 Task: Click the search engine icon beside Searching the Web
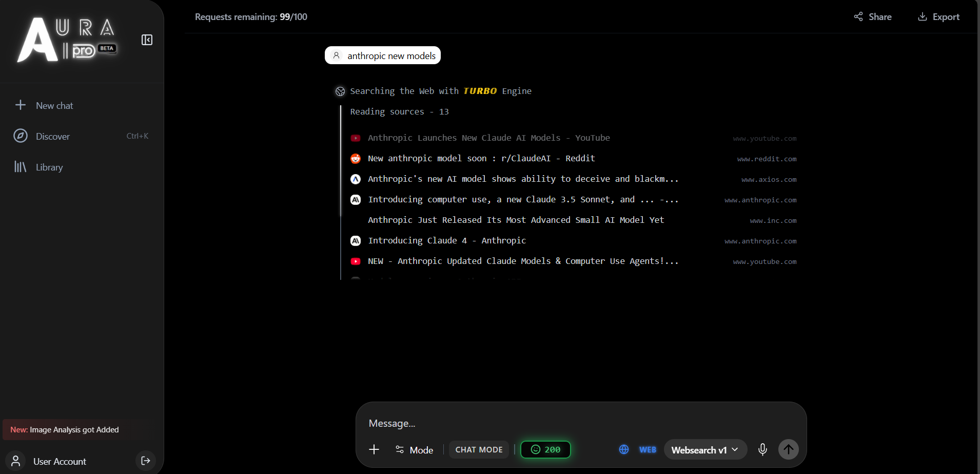point(340,91)
